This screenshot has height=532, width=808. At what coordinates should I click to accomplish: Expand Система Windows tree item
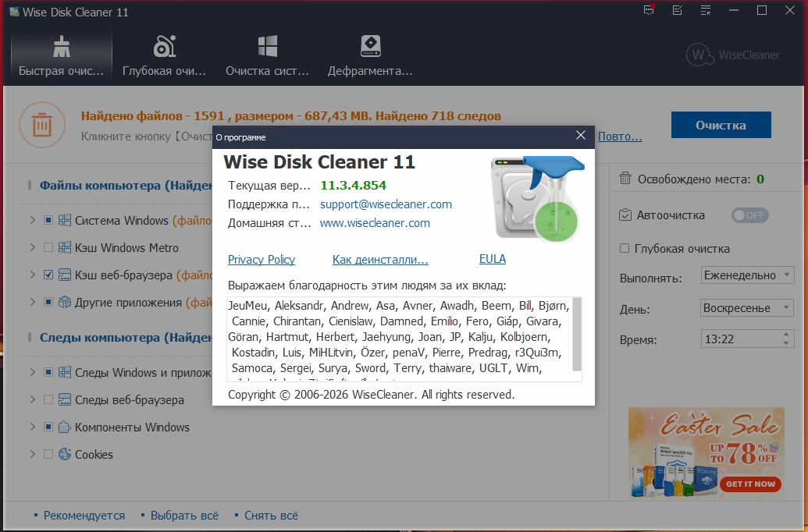coord(33,221)
